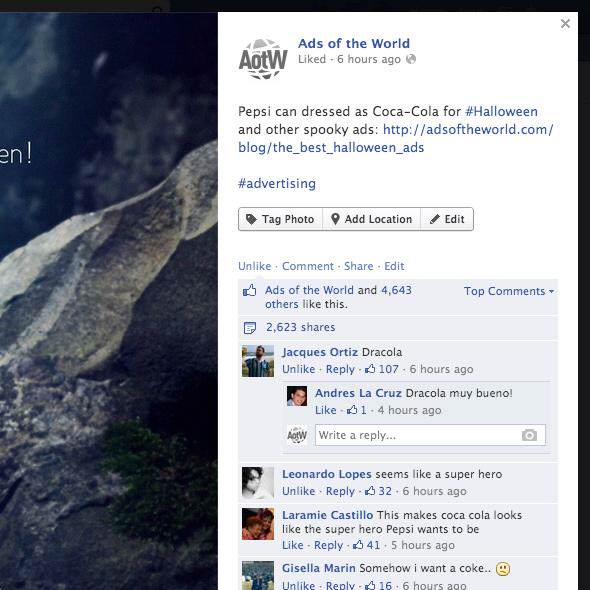View the 32 likes on Leonardo Lopes's comment
The height and width of the screenshot is (590, 590).
pos(379,491)
